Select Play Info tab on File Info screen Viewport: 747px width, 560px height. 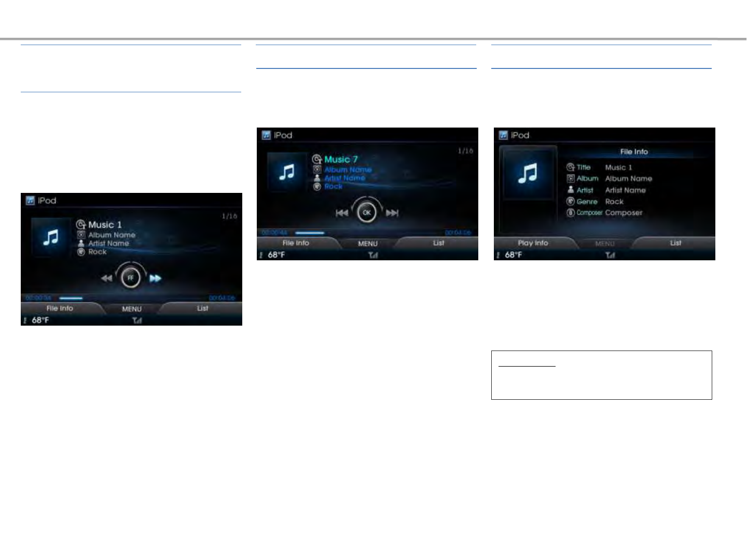(x=533, y=243)
